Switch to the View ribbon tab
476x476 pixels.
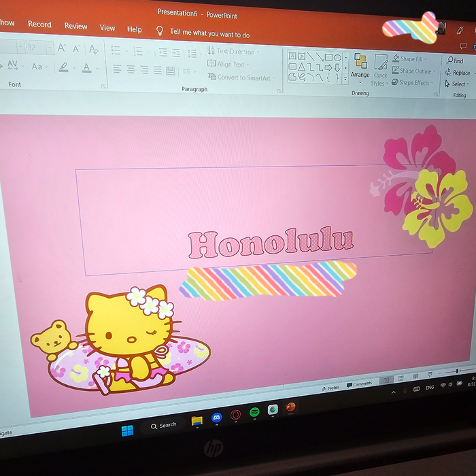point(107,28)
